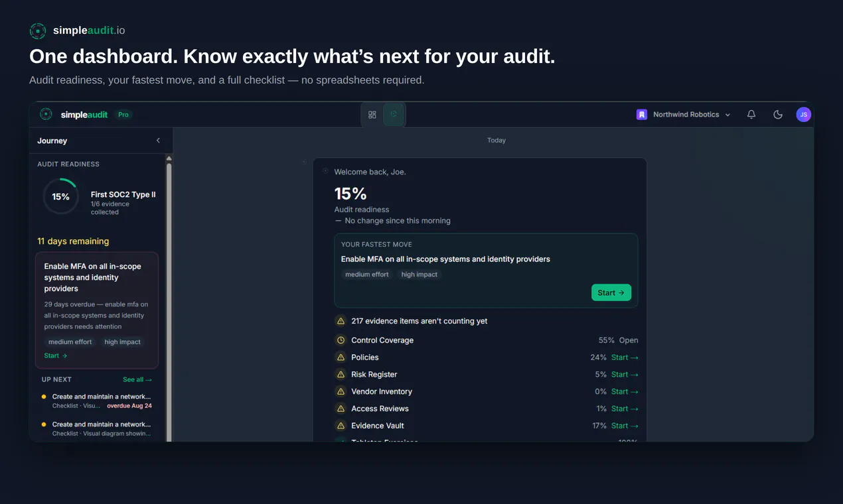The image size is (843, 504).
Task: Click warning icon beside 217 evidence items
Action: coord(341,321)
